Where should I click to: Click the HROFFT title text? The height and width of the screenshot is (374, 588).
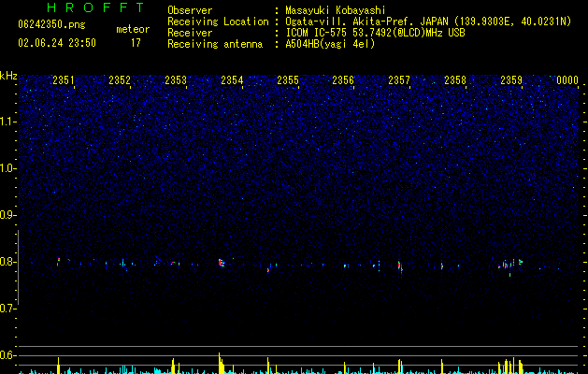[x=95, y=7]
